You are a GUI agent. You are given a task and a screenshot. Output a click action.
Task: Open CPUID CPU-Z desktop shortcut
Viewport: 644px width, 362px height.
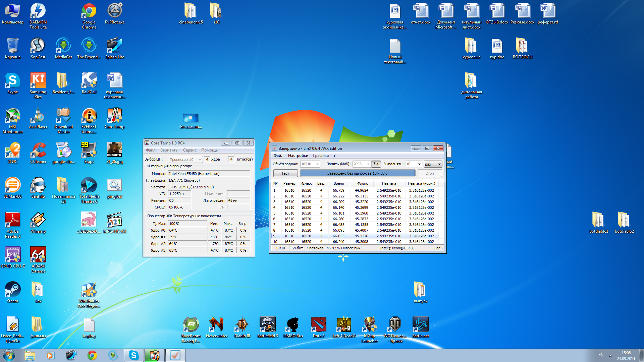pyautogui.click(x=13, y=256)
